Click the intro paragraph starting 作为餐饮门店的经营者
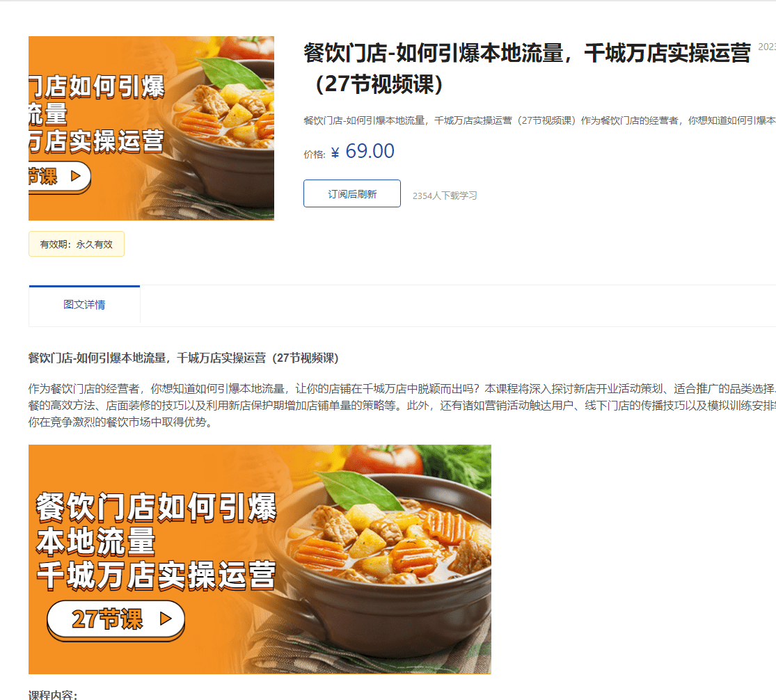The height and width of the screenshot is (700, 776). (402, 406)
